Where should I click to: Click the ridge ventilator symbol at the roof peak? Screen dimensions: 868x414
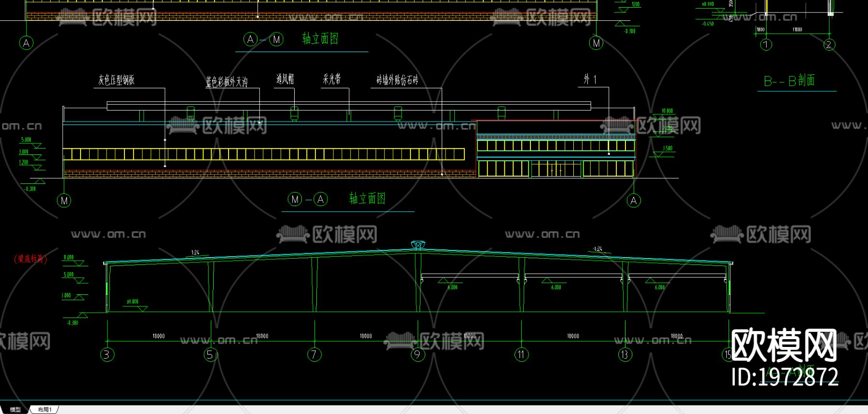418,245
